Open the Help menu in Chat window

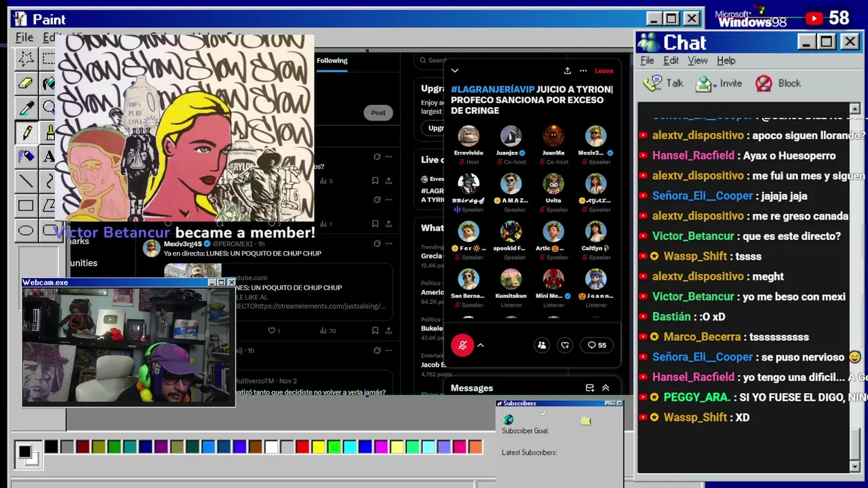726,60
